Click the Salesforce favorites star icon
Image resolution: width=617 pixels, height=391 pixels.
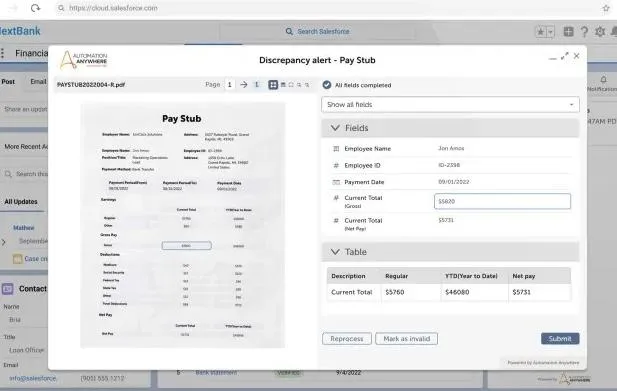pyautogui.click(x=541, y=31)
